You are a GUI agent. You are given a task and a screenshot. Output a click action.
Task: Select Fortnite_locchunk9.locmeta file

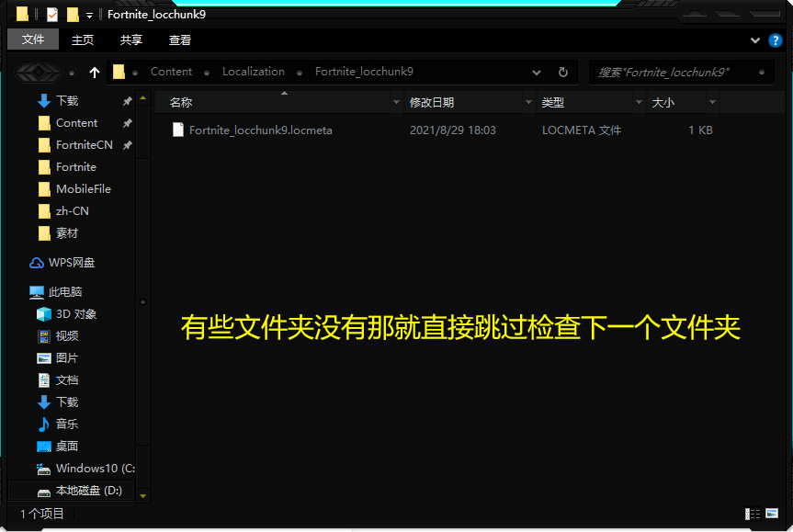click(260, 130)
